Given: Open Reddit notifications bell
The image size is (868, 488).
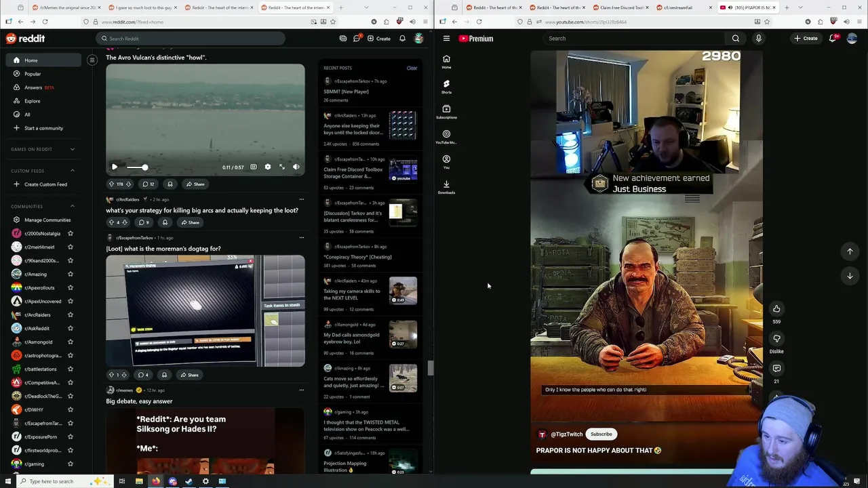Looking at the screenshot, I should (402, 39).
